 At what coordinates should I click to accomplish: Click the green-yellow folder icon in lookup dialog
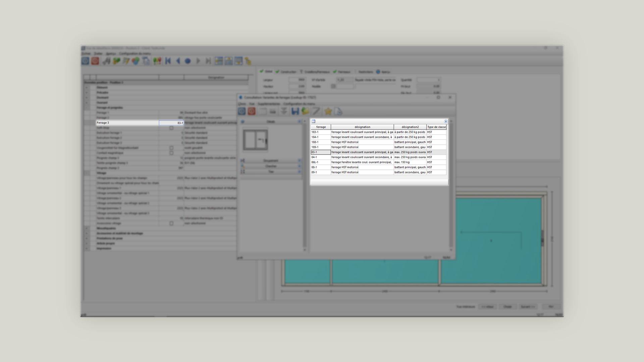(x=305, y=111)
